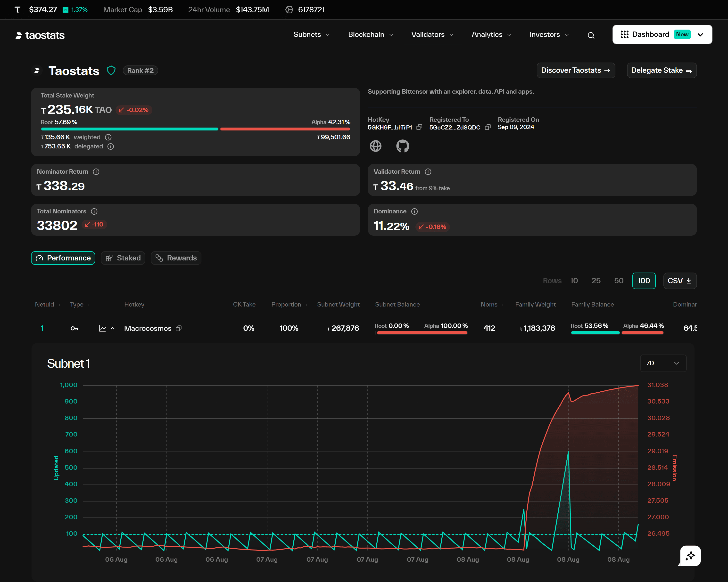Screen dimensions: 728x582
Task: Switch to the Staked tab
Action: tap(123, 258)
